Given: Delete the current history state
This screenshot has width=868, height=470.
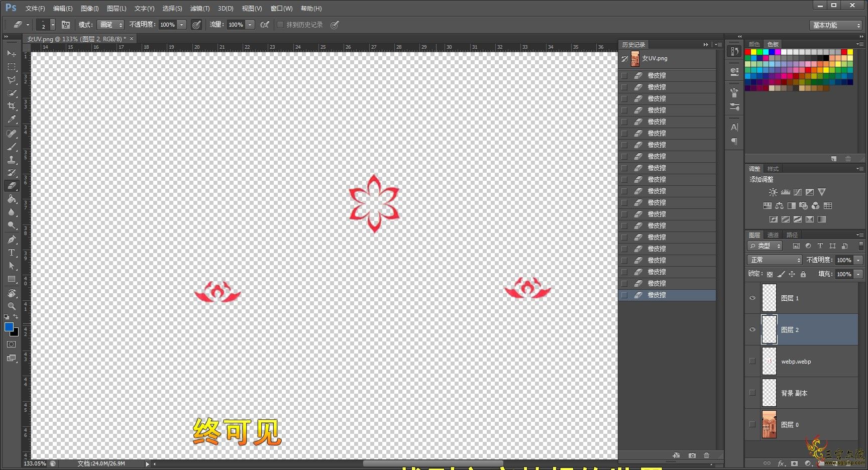Looking at the screenshot, I should 707,455.
